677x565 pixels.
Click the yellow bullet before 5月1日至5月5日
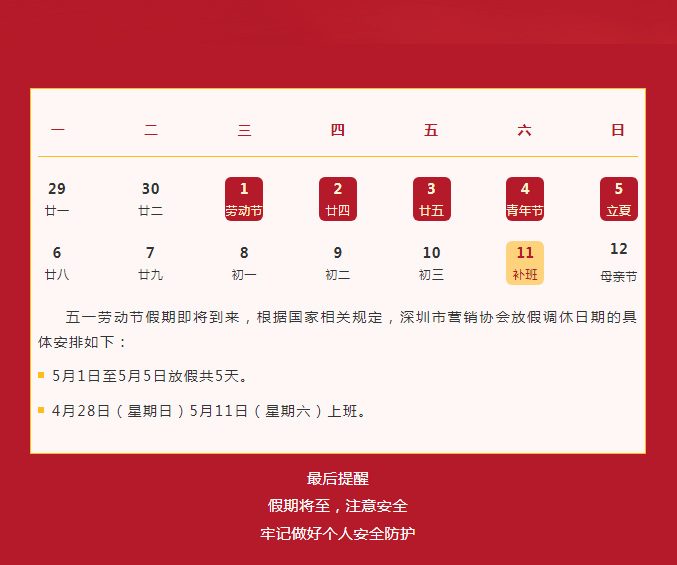(x=41, y=376)
